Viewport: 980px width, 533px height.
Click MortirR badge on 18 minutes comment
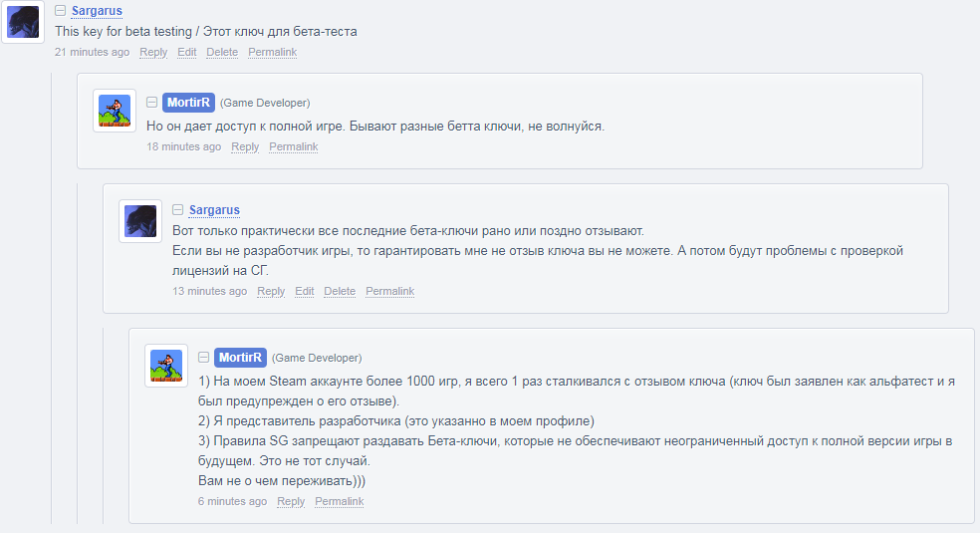pos(189,103)
